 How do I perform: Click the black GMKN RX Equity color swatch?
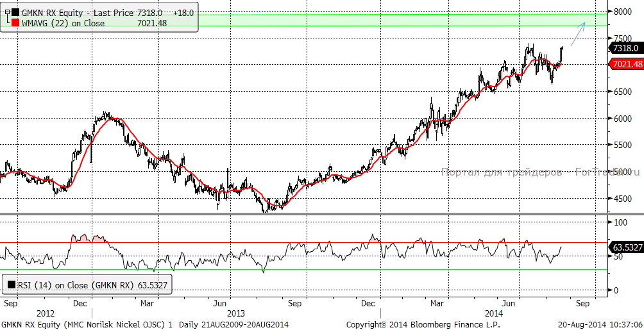tap(15, 12)
